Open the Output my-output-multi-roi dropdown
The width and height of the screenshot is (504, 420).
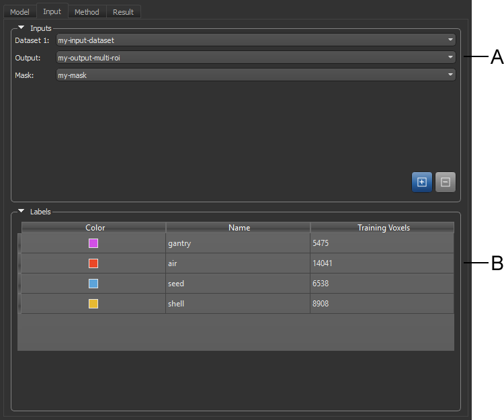255,58
